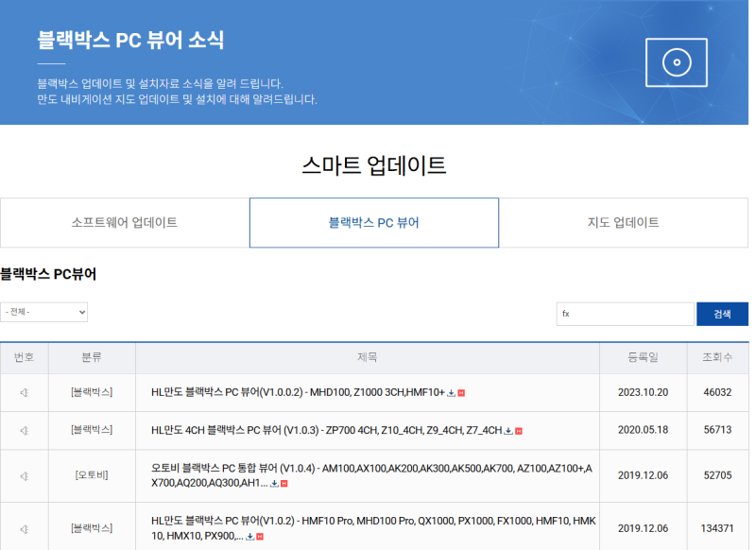
Task: Click red badge icon after 4CH V1.0.3 title
Action: click(x=519, y=431)
